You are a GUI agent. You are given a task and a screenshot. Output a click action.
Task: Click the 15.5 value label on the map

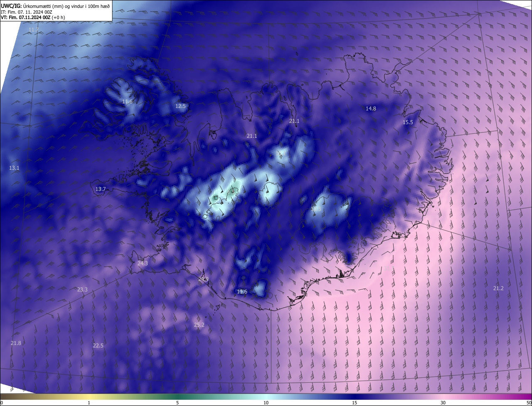[408, 122]
